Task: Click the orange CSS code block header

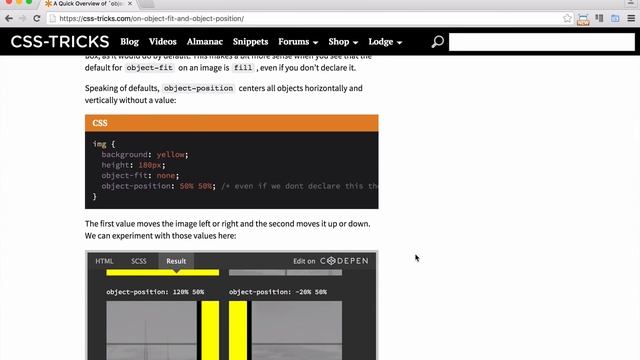Action: click(231, 123)
